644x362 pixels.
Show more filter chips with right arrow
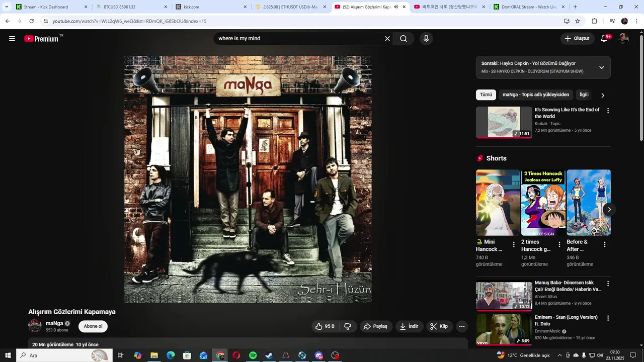[603, 95]
